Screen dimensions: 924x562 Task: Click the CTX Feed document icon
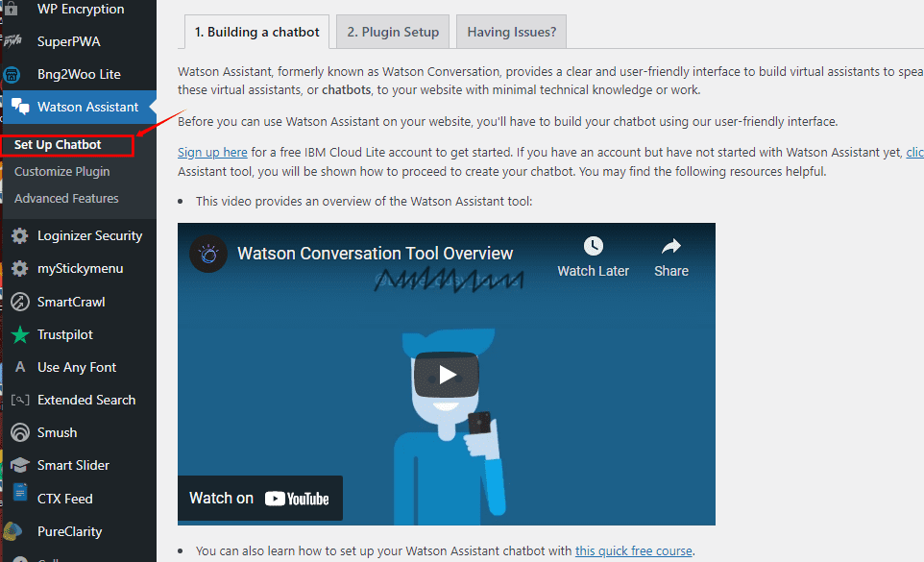(20, 491)
